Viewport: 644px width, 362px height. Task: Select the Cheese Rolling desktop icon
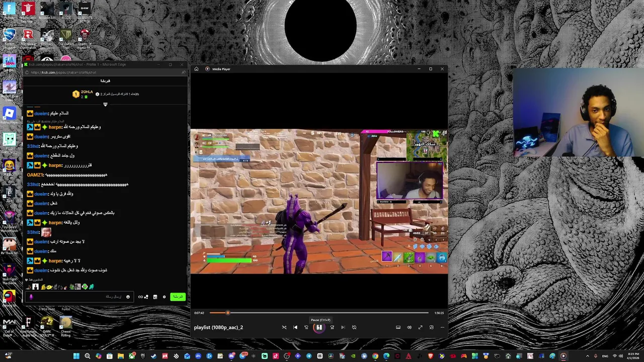[x=66, y=326]
